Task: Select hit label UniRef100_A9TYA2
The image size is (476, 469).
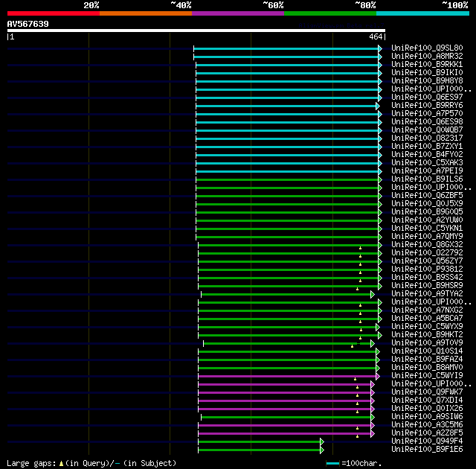Action: click(x=427, y=294)
